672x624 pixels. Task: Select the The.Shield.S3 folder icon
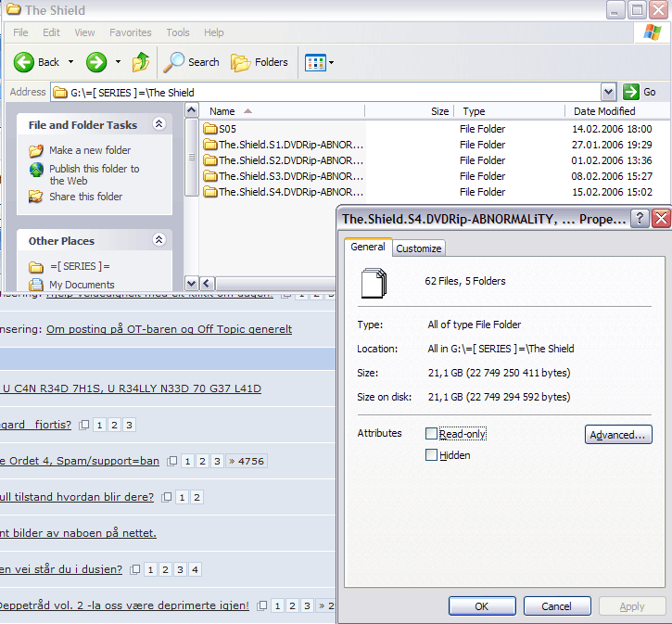[x=210, y=176]
